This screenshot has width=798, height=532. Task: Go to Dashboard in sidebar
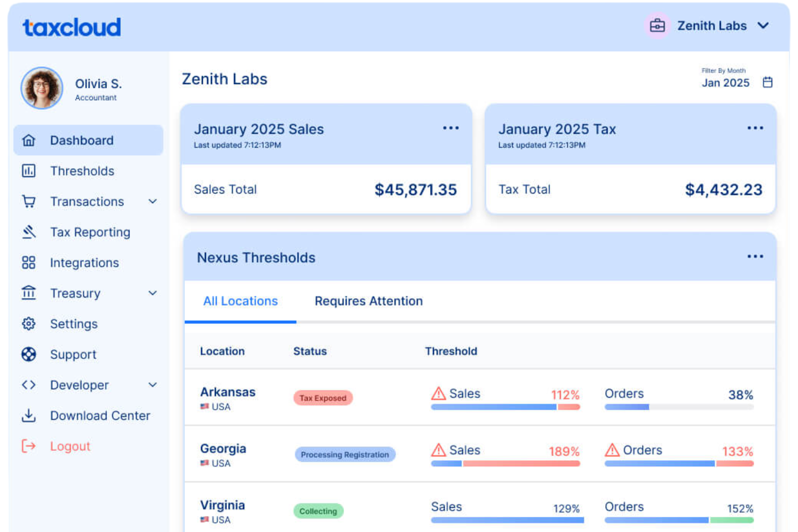click(x=88, y=141)
